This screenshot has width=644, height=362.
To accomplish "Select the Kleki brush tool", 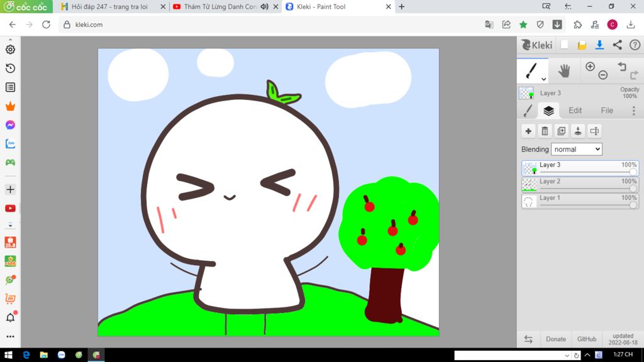I will point(531,70).
